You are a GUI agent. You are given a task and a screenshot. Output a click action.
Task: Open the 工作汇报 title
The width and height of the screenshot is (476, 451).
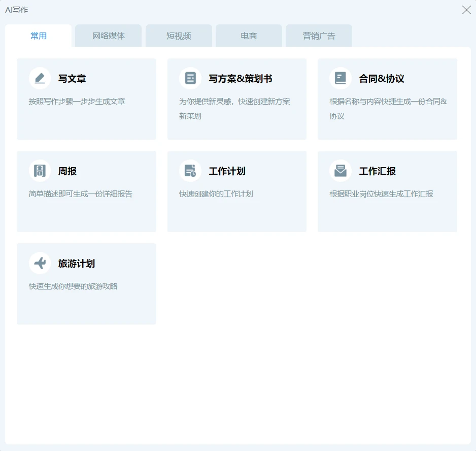click(378, 171)
